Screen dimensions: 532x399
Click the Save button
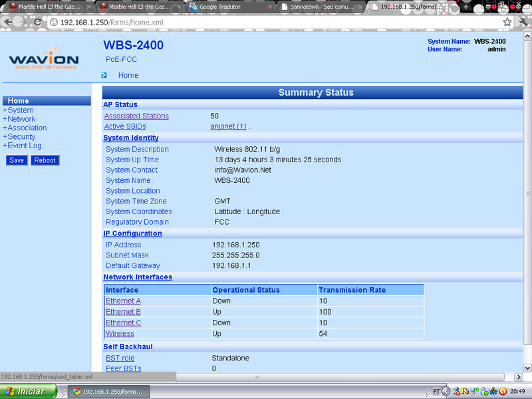[17, 160]
